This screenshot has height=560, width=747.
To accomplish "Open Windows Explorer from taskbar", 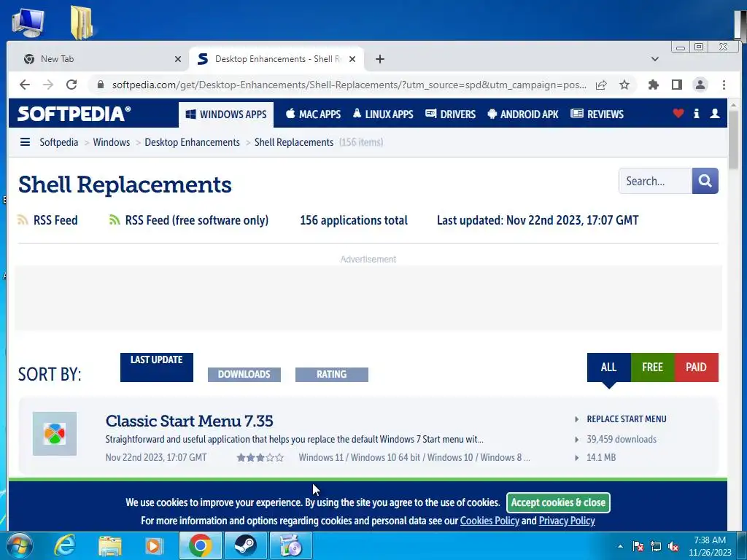I will (110, 545).
